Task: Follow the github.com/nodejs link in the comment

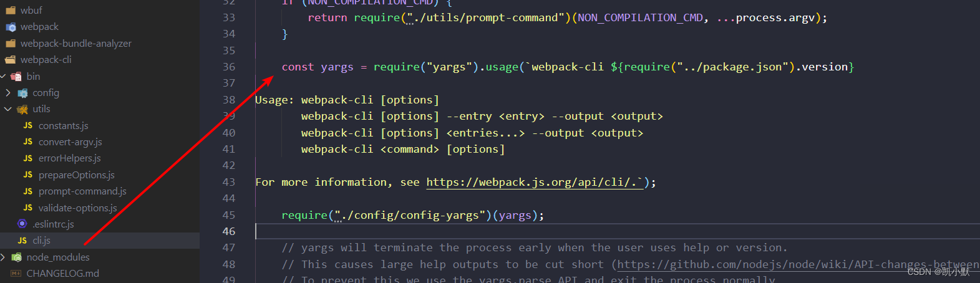Action: (x=798, y=264)
